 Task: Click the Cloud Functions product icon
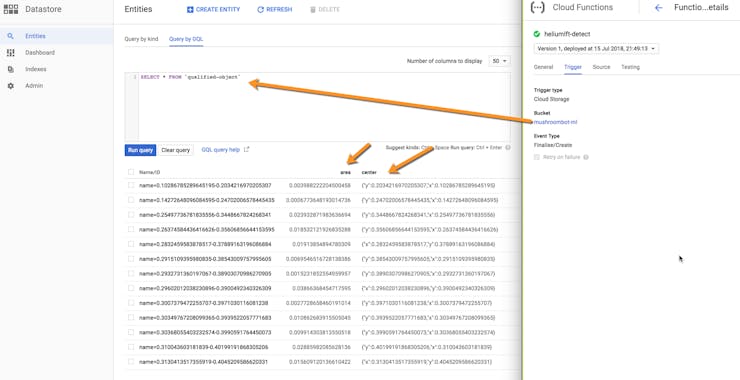[538, 8]
